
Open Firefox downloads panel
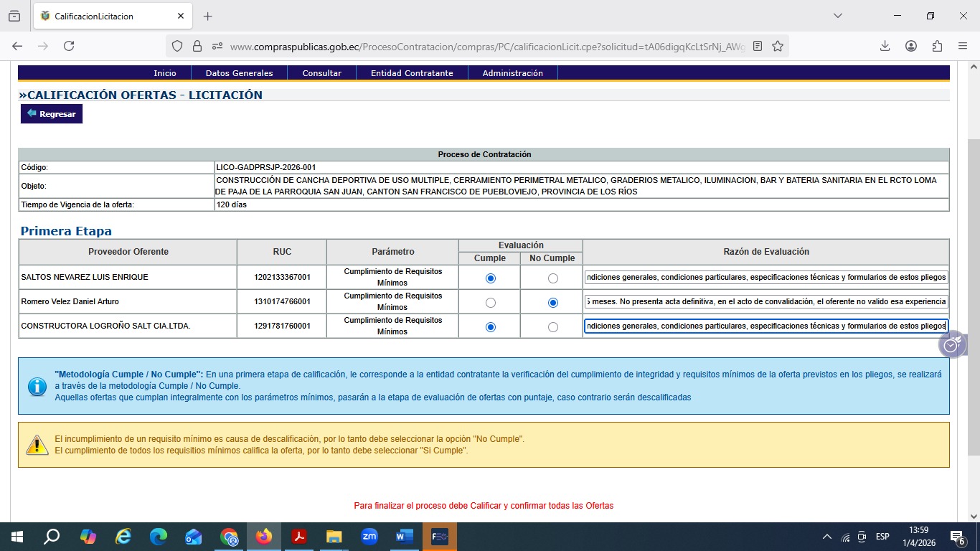885,46
